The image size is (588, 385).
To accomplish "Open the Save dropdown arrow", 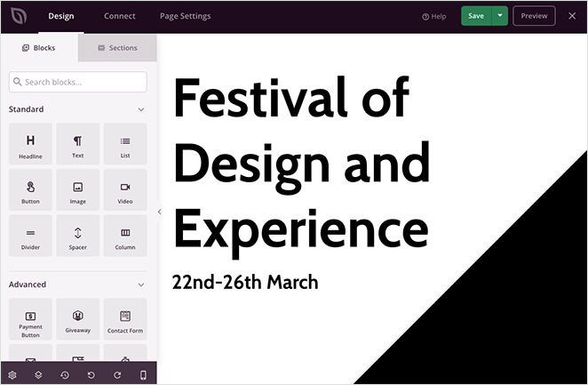I will tap(500, 16).
